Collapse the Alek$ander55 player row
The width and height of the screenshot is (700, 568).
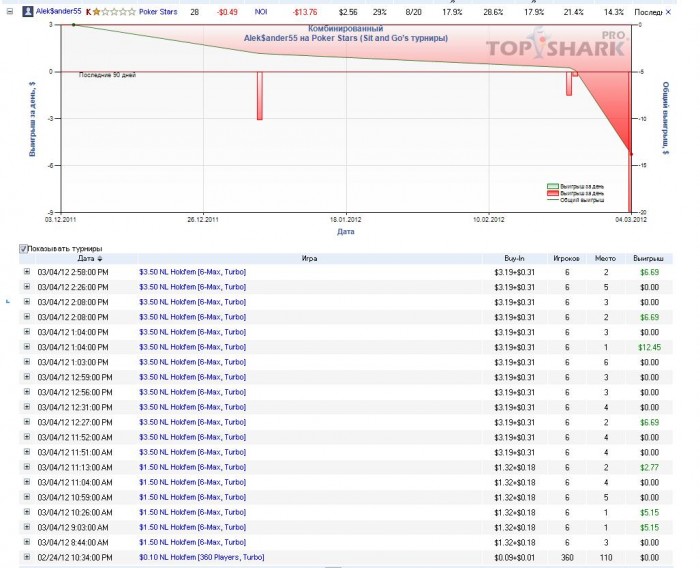(10, 12)
